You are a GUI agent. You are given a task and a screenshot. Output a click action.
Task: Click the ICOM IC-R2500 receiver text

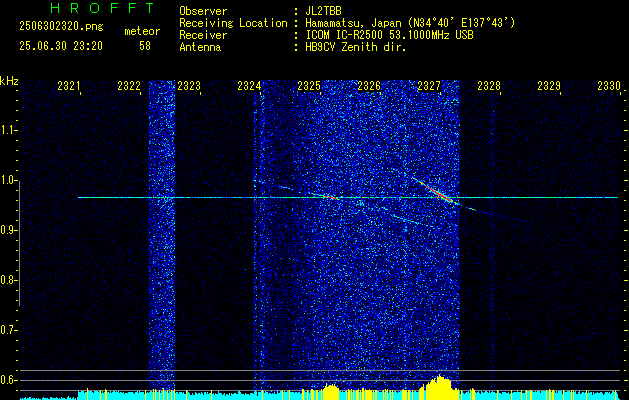click(389, 35)
